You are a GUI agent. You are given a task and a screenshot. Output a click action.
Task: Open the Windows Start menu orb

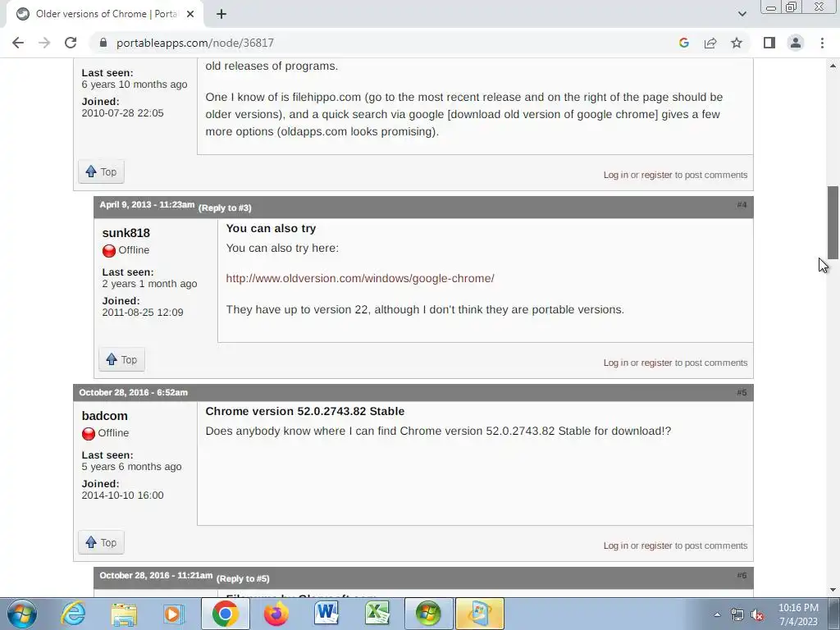click(21, 614)
